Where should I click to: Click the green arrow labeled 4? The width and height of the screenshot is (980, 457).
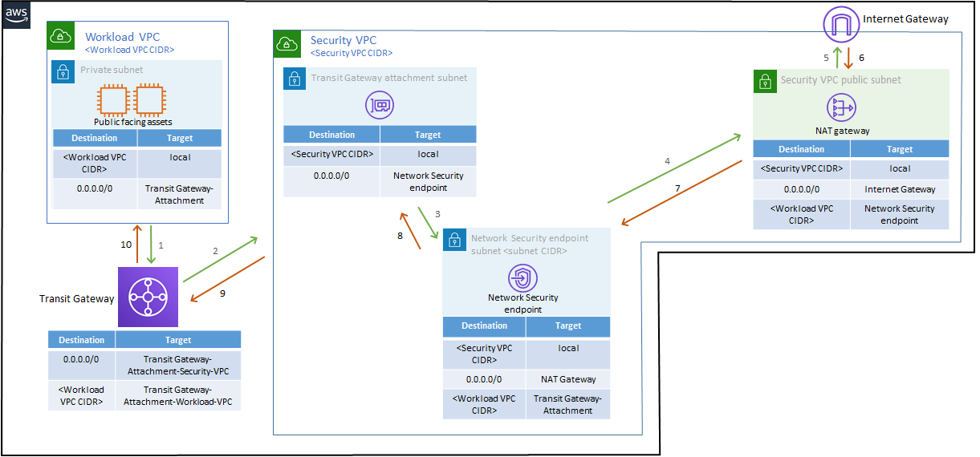(673, 169)
